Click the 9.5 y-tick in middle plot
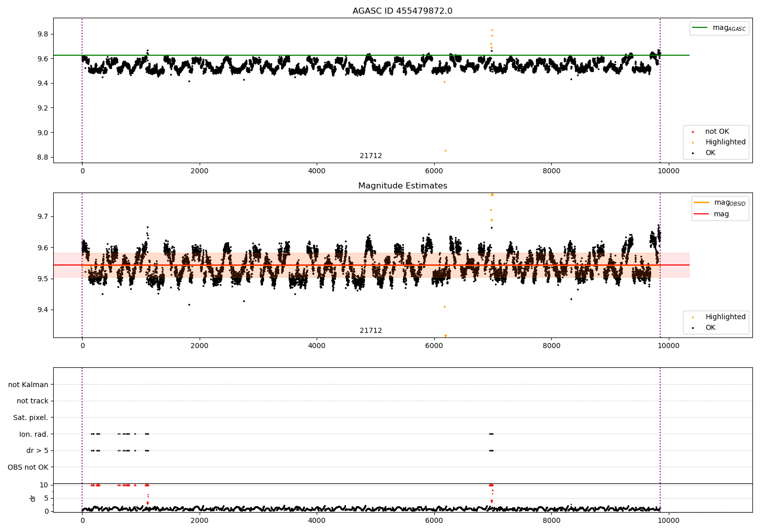 42,279
